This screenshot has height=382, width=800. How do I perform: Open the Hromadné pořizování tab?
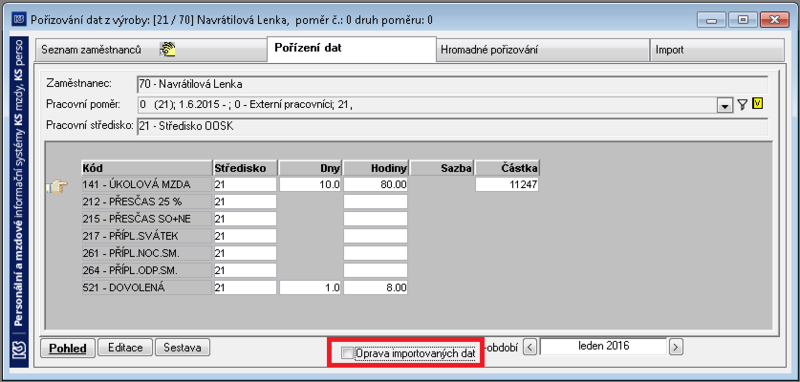coord(543,50)
